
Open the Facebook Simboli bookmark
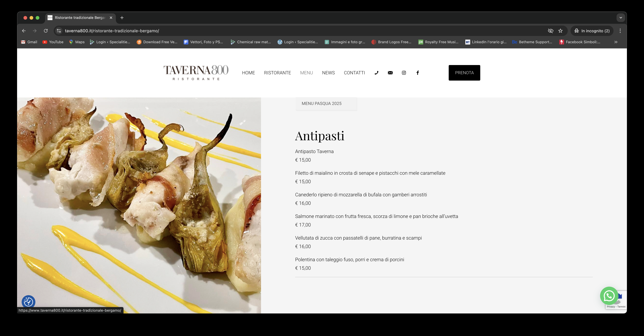point(580,42)
